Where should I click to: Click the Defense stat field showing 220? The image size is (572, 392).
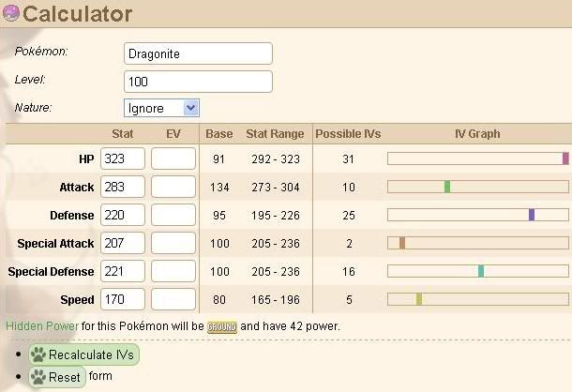123,215
